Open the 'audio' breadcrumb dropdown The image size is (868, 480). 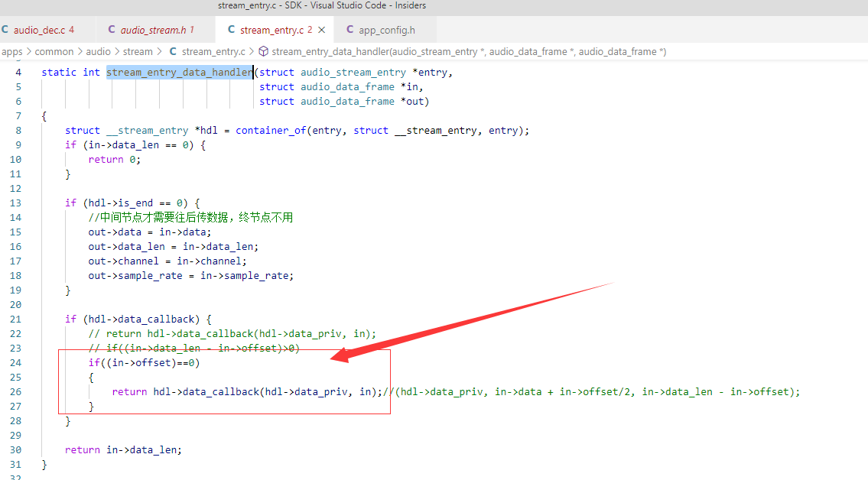(x=98, y=51)
